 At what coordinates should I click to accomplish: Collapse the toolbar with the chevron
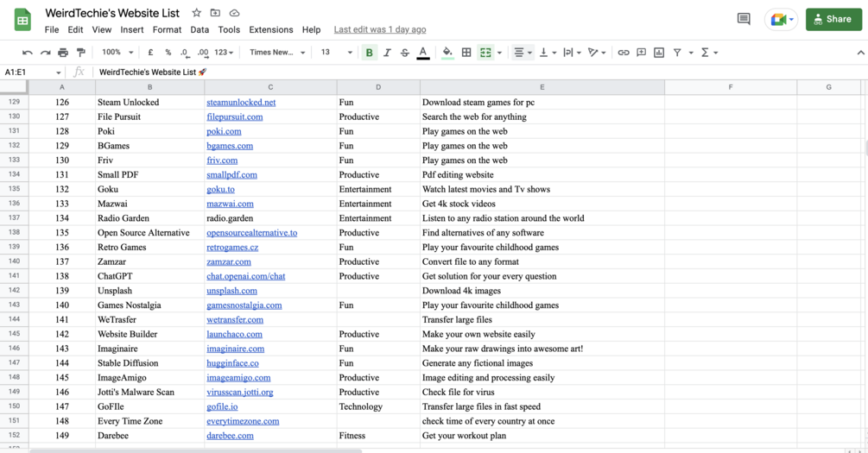point(860,53)
